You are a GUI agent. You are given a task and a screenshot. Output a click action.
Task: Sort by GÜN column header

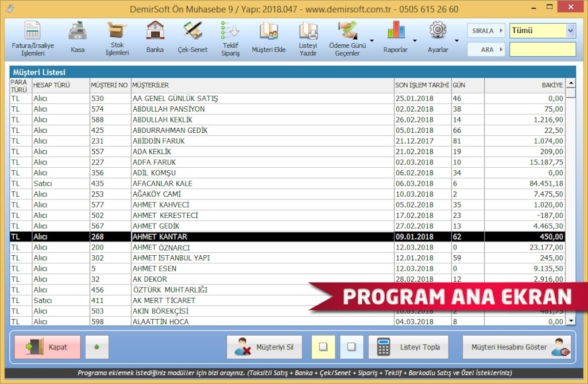point(468,85)
